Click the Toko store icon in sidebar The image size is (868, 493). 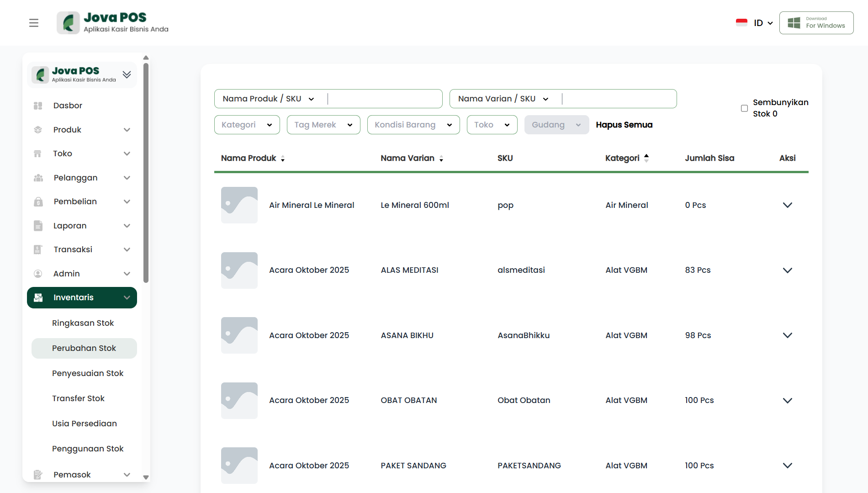click(x=38, y=154)
